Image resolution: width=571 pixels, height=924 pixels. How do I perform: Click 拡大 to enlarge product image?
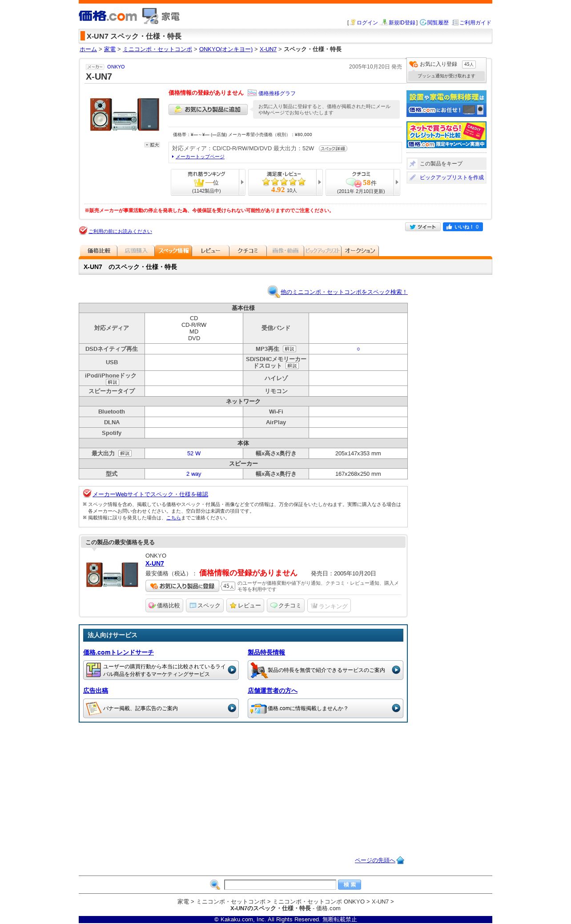152,145
